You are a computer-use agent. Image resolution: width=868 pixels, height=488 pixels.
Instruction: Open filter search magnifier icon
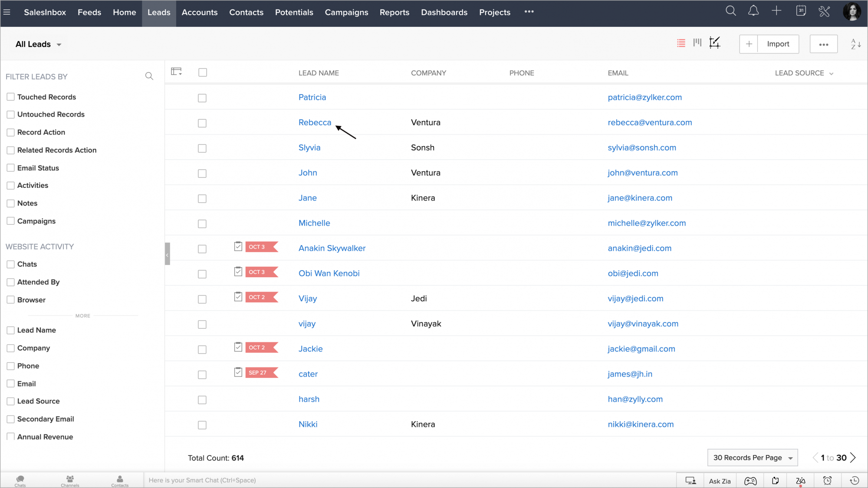click(149, 76)
